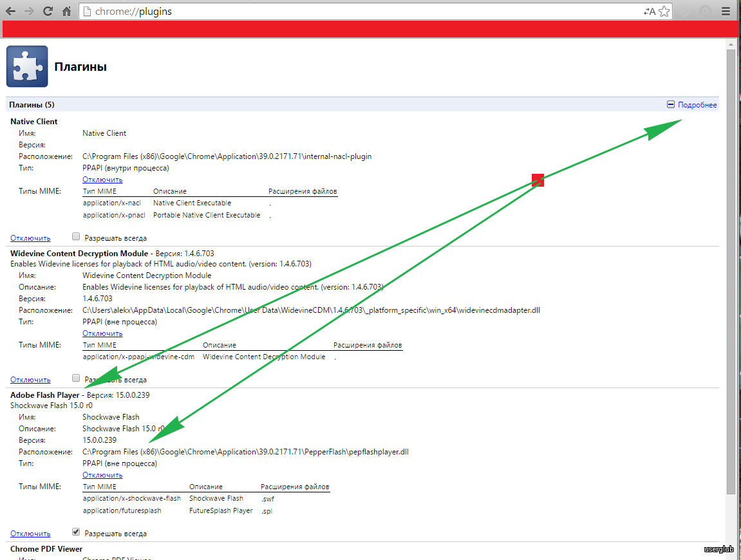Click Описание header in Native Client MIME table

tap(170, 191)
